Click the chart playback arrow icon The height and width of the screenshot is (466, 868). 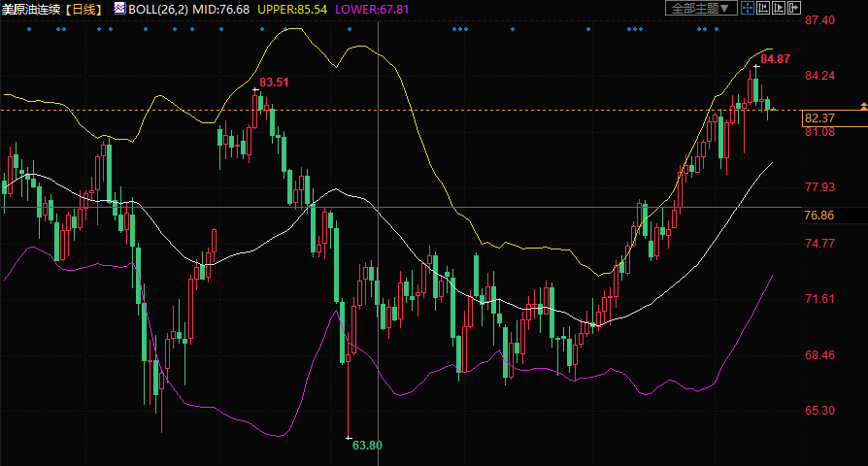(x=779, y=8)
